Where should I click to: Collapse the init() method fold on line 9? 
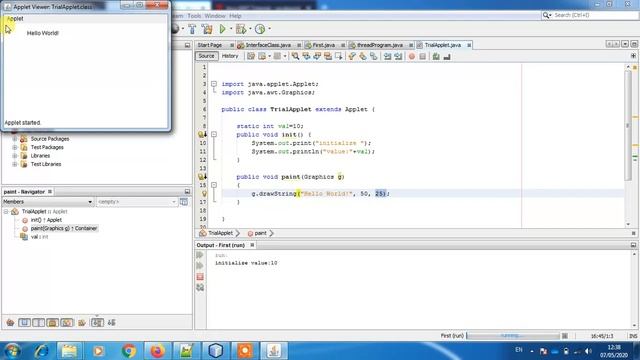pos(214,134)
